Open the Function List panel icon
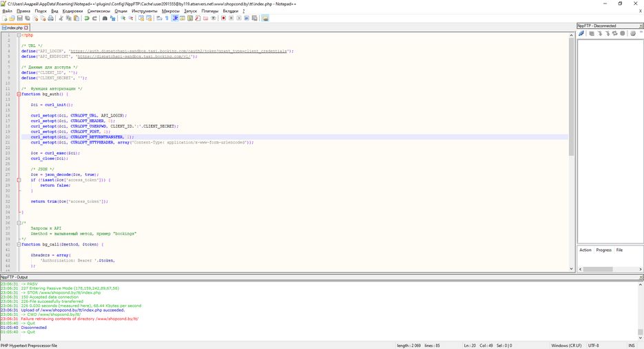644x349 pixels. (x=198, y=18)
